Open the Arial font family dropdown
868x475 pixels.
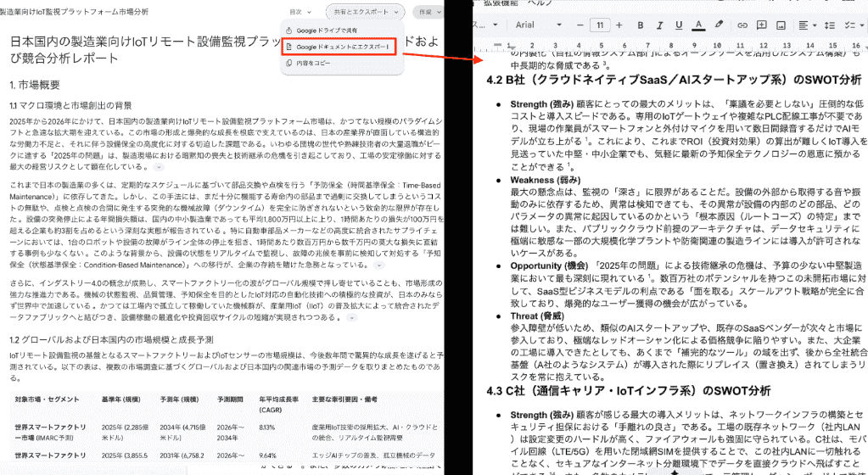point(538,25)
